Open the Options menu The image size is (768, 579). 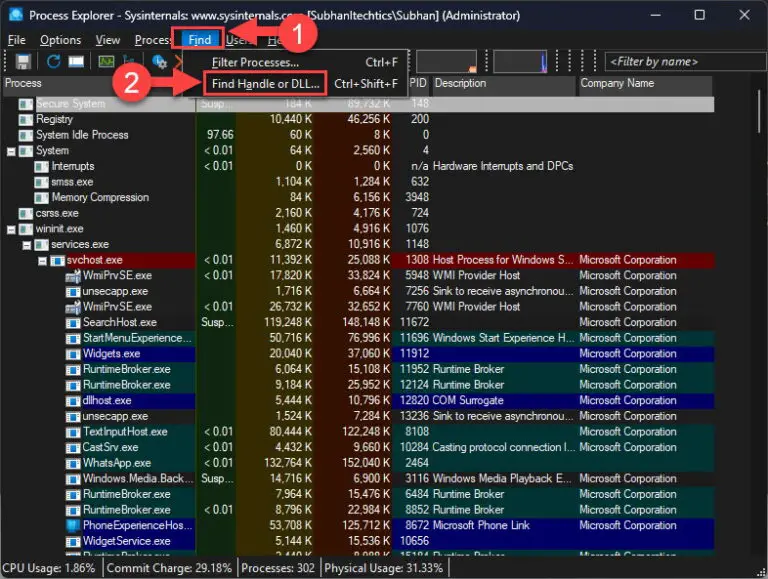click(x=60, y=40)
